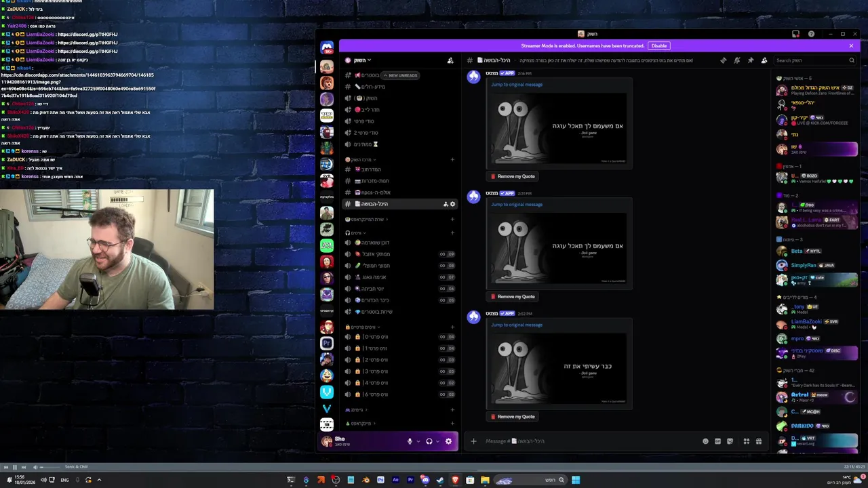Image resolution: width=868 pixels, height=488 pixels.
Task: Open the כבר עשיתי את זה quote image
Action: tap(559, 370)
